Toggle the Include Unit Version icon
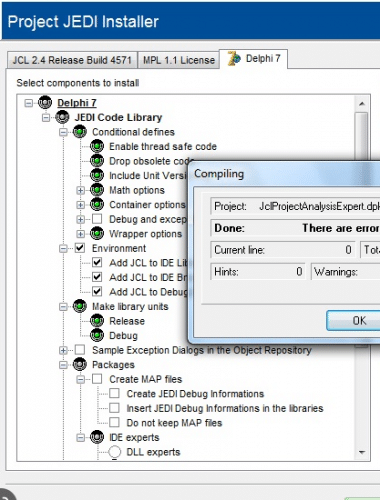This screenshot has height=500, width=380. point(97,175)
